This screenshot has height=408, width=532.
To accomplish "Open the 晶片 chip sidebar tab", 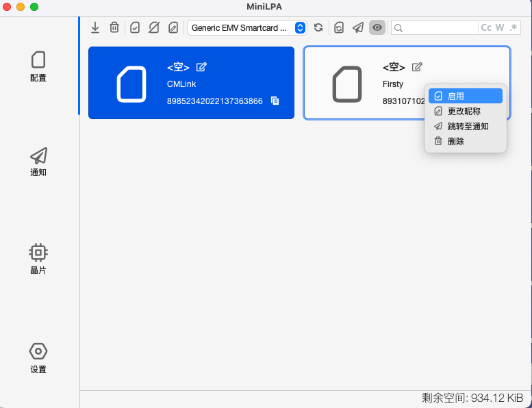I will pyautogui.click(x=38, y=259).
